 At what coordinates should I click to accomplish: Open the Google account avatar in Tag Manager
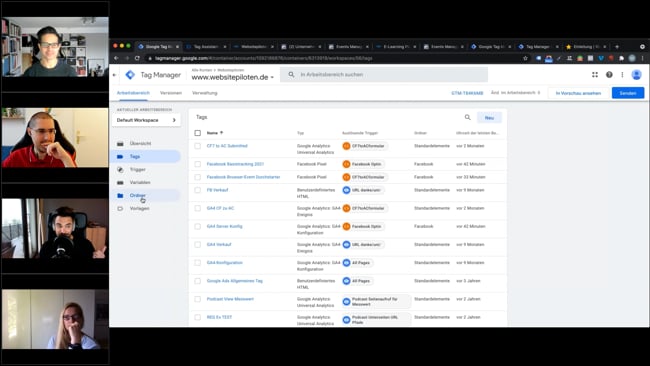[636, 75]
